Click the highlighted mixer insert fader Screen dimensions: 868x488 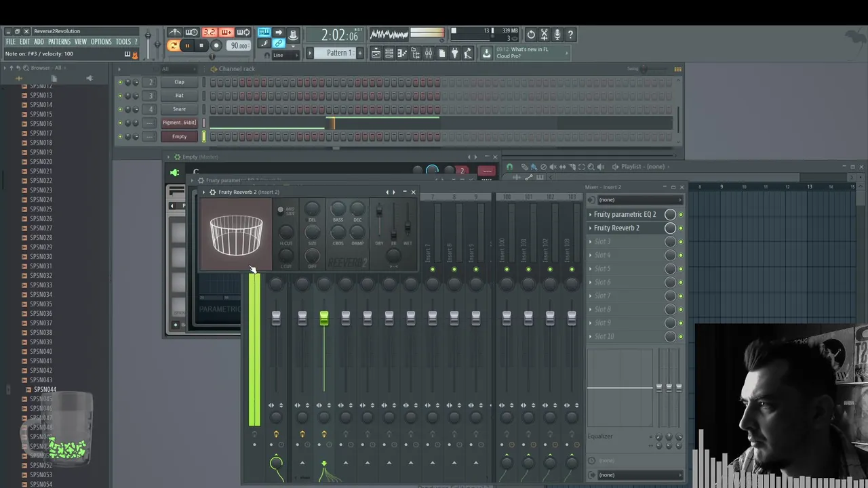pos(324,318)
